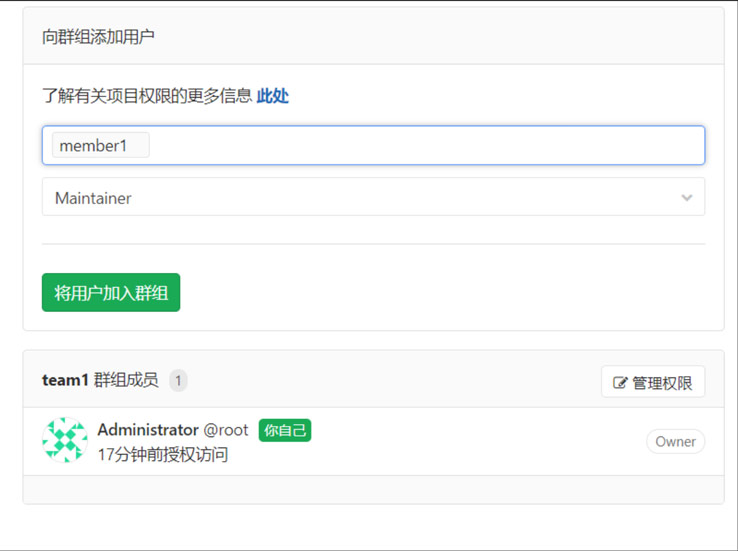Click the empty footer bar of members panel
Viewport: 738px width, 551px height.
click(373, 489)
